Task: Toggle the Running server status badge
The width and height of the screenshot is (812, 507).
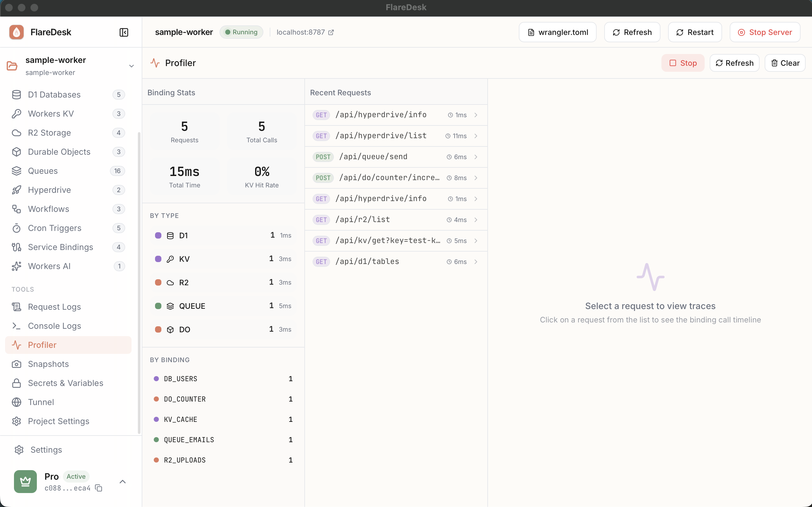Action: coord(241,32)
